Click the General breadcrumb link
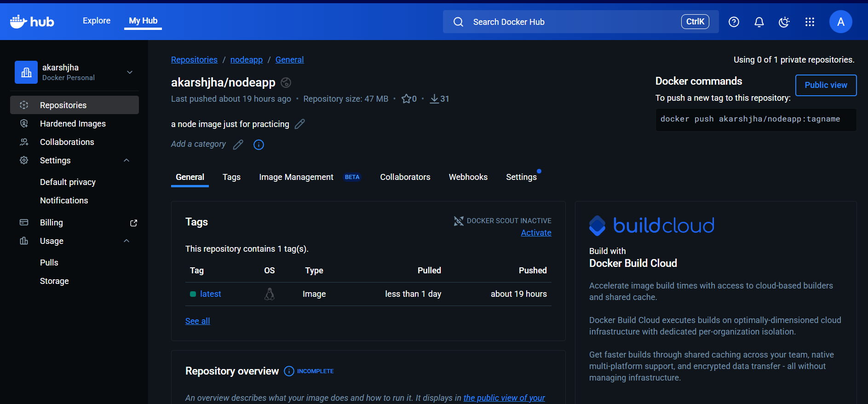The image size is (868, 404). point(289,60)
